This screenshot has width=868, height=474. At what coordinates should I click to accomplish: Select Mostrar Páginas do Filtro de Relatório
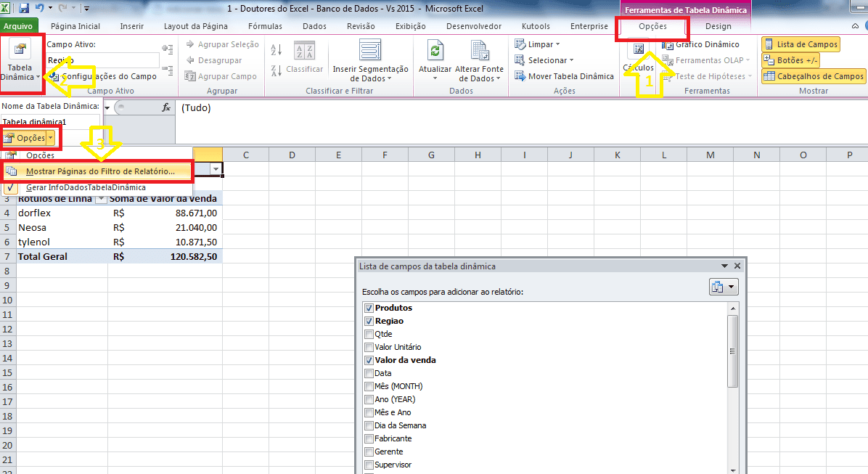tap(97, 171)
